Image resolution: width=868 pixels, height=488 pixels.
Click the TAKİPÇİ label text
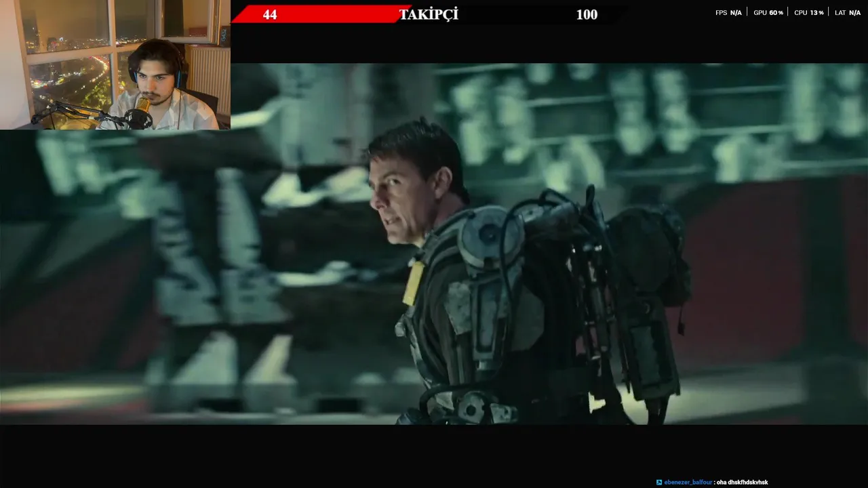(x=429, y=14)
